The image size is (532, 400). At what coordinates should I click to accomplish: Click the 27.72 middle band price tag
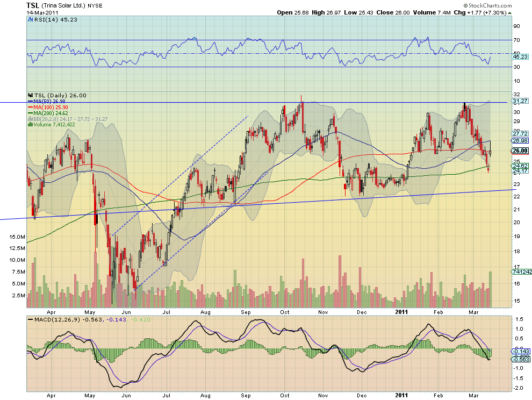pyautogui.click(x=520, y=134)
